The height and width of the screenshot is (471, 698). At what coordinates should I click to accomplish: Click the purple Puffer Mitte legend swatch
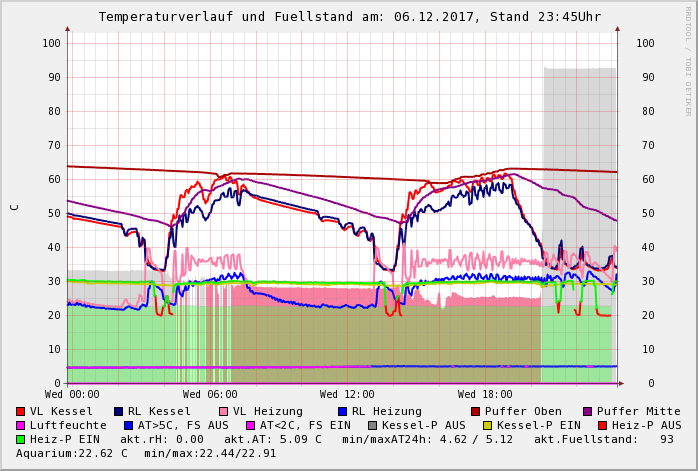587,411
